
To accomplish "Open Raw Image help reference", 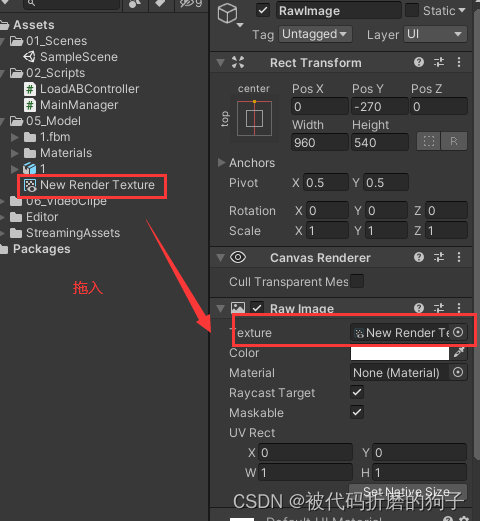I will 419,308.
